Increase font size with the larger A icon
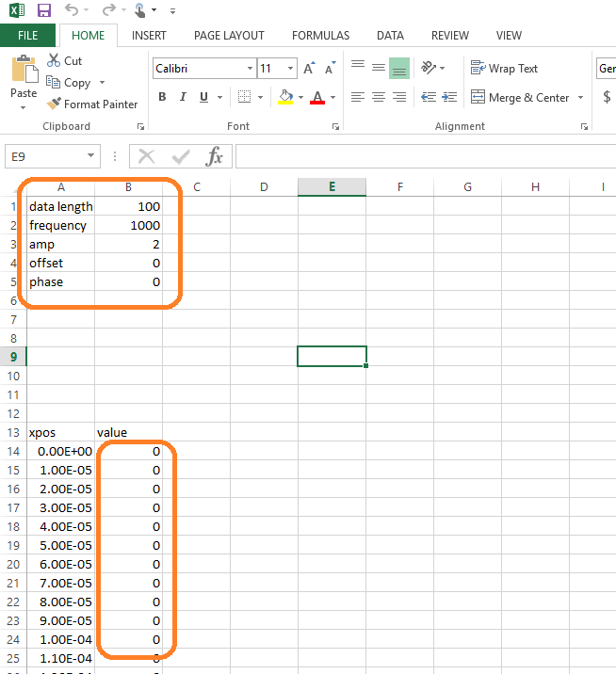The height and width of the screenshot is (674, 616). click(309, 69)
